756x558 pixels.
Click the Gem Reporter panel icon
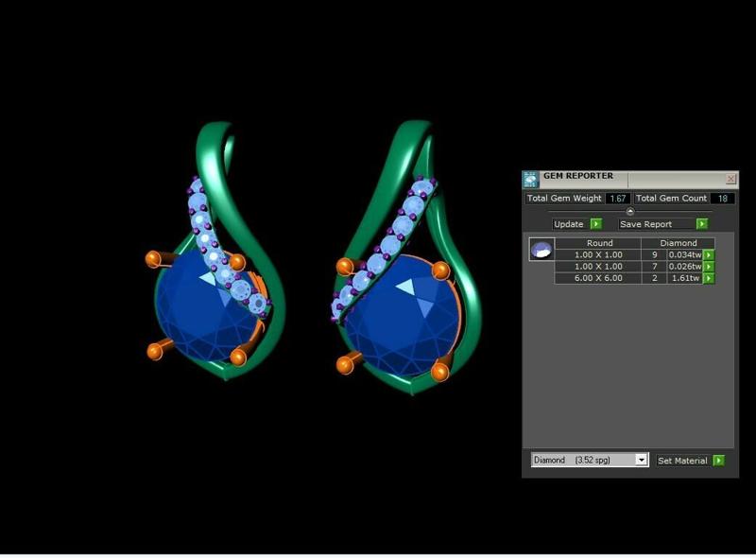530,179
